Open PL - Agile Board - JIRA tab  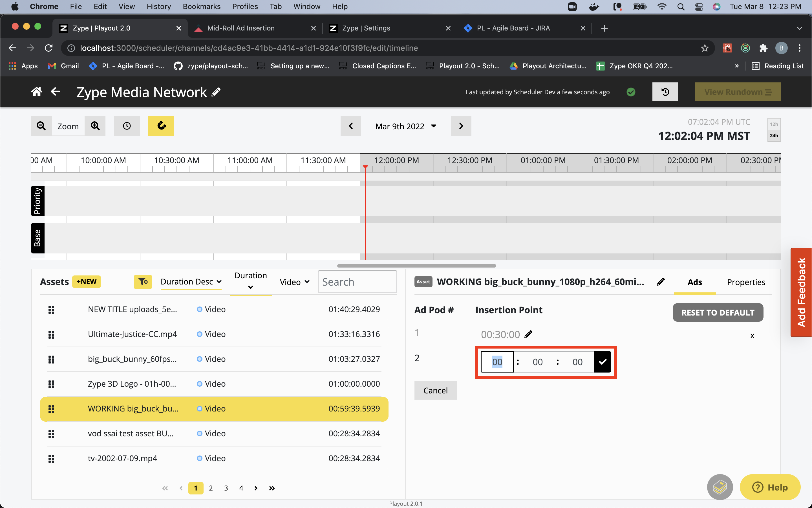pos(524,28)
